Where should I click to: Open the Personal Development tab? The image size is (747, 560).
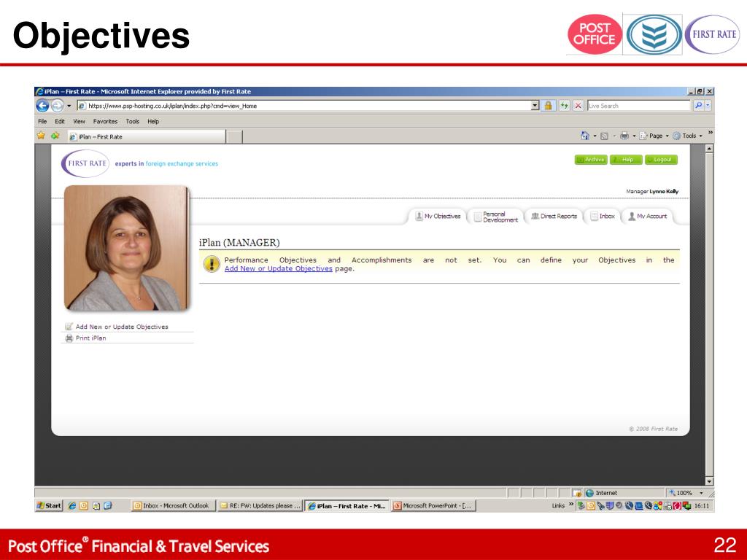pos(496,217)
